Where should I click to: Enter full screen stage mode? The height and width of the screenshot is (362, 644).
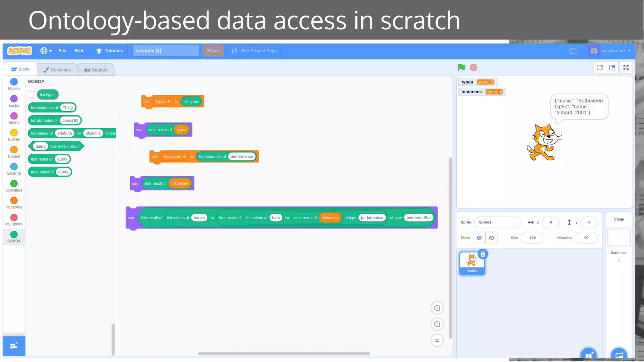coord(626,68)
